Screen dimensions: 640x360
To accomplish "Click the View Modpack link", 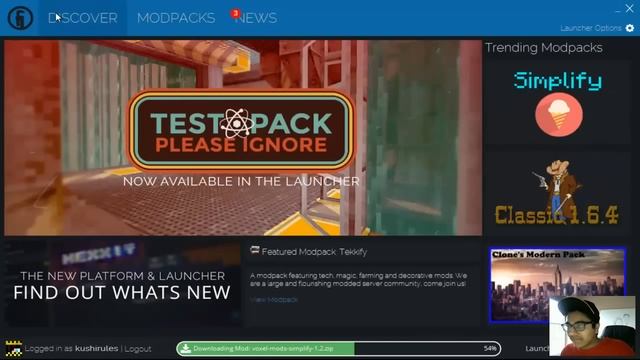I will tap(274, 300).
